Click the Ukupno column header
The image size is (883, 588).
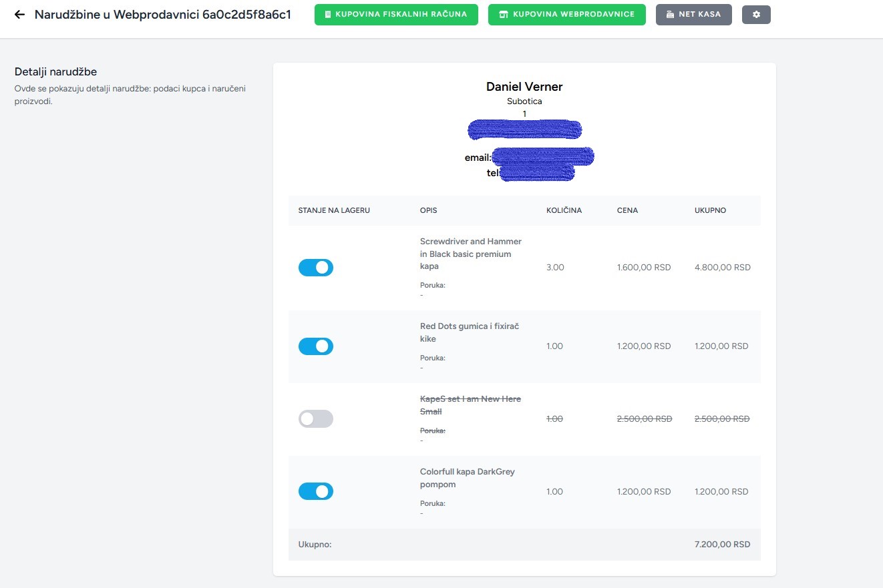(710, 210)
